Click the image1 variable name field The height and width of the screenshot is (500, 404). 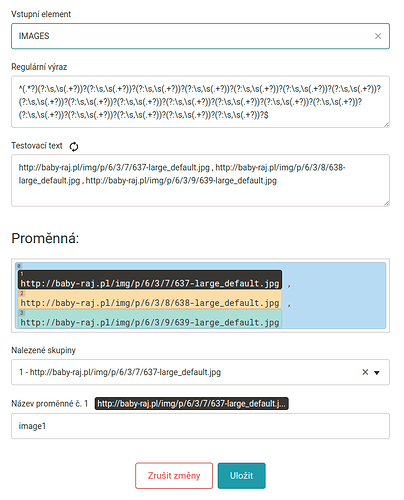(x=200, y=426)
